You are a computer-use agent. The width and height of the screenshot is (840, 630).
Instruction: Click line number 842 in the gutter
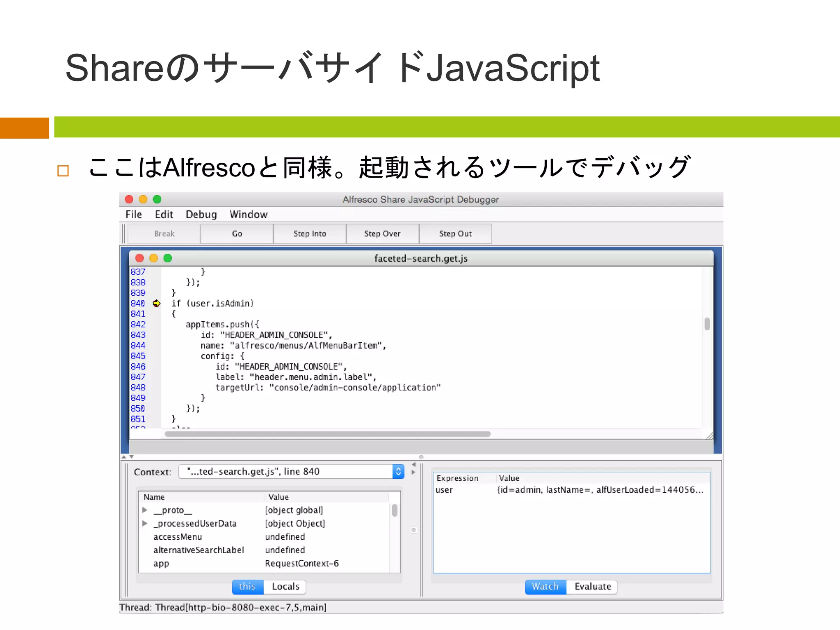tap(138, 324)
